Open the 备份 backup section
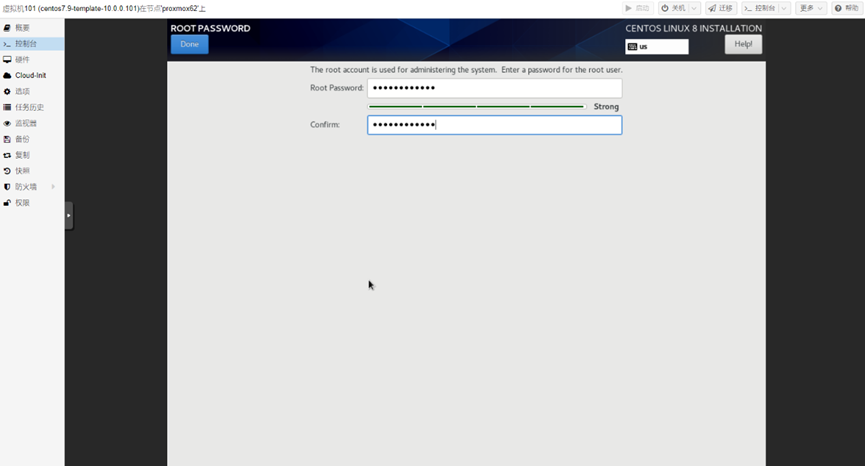The height and width of the screenshot is (466, 865). [x=32, y=140]
